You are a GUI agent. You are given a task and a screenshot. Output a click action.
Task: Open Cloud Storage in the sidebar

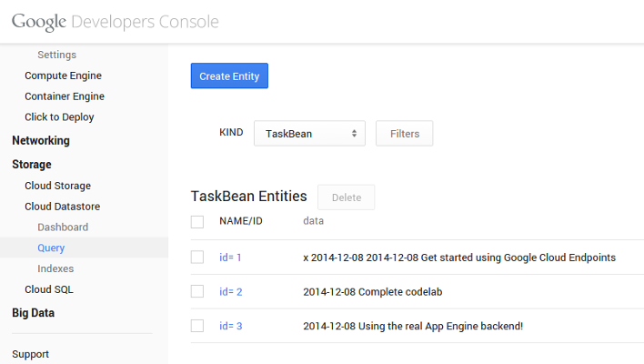click(x=58, y=186)
